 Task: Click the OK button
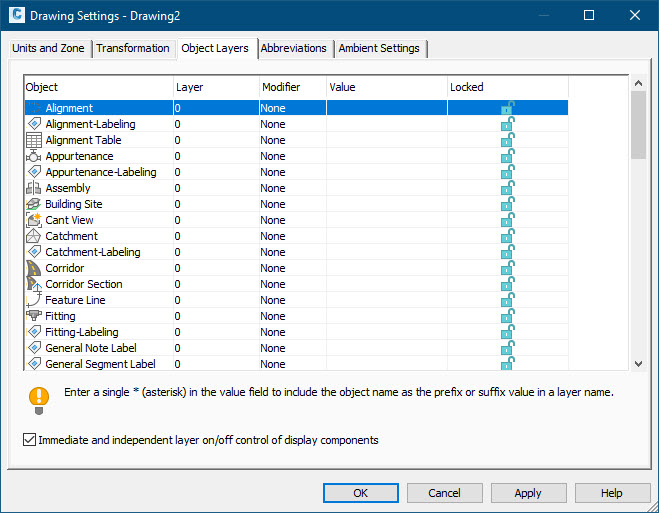pos(361,493)
